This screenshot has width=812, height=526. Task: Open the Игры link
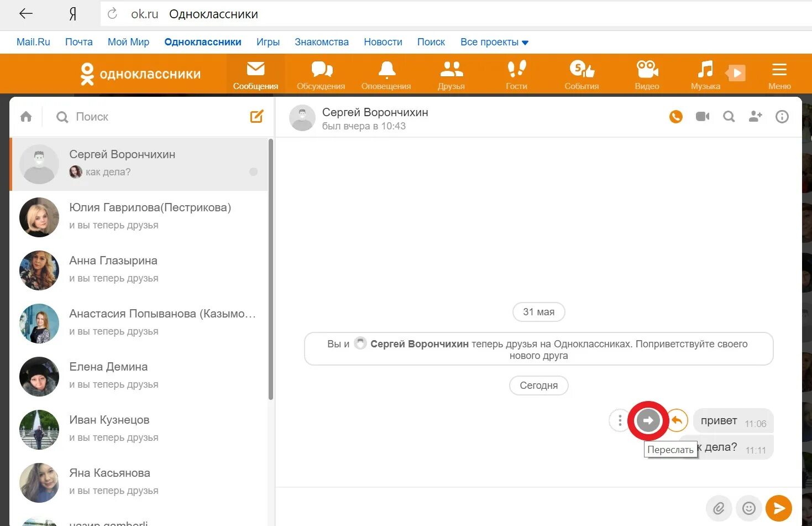pos(268,42)
